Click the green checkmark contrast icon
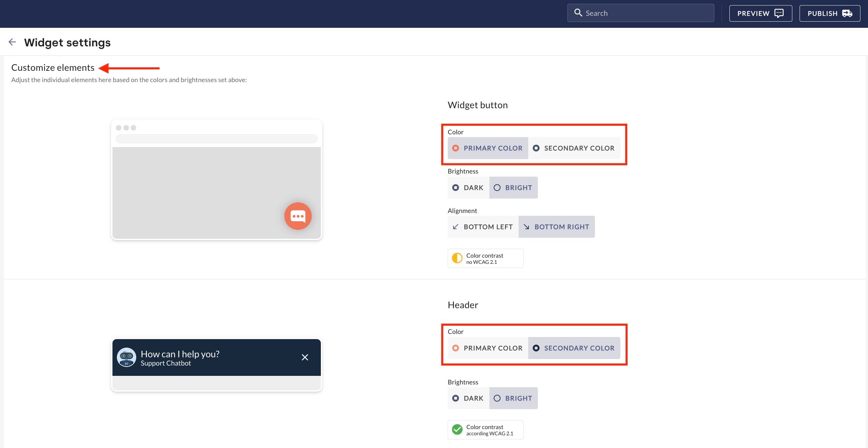Viewport: 868px width, 448px height. [x=457, y=429]
